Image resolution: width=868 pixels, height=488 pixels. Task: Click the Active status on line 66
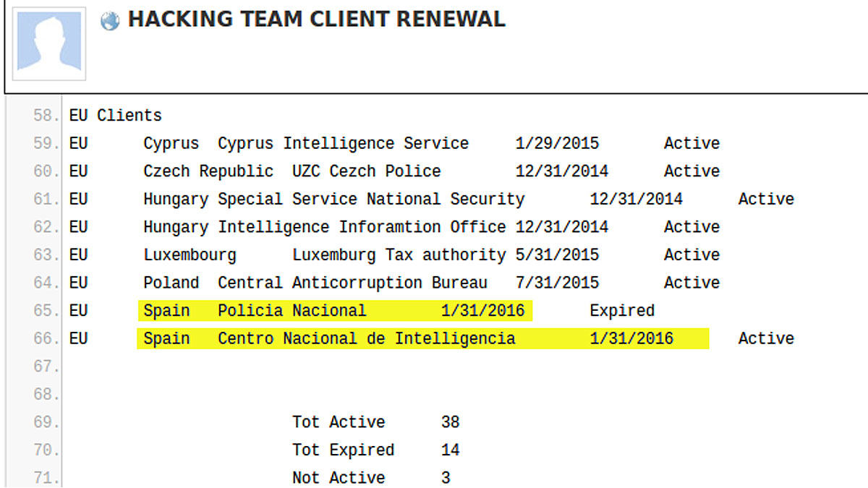point(766,338)
